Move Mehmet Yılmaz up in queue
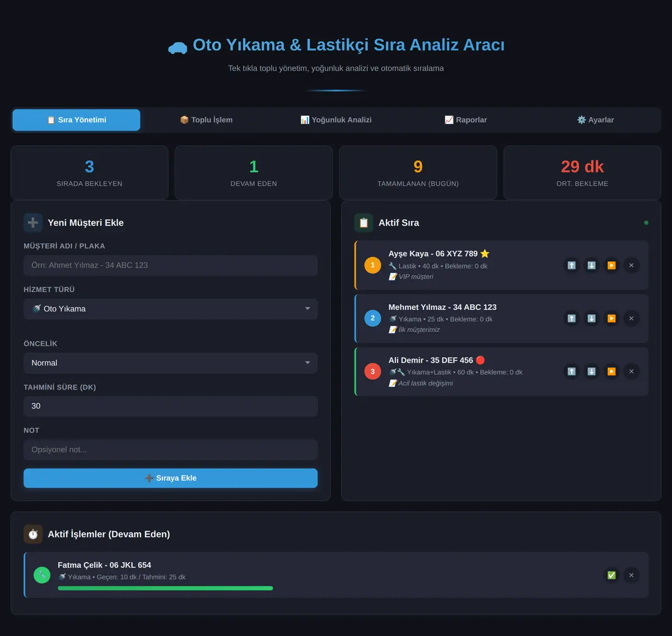The image size is (672, 636). 571,318
